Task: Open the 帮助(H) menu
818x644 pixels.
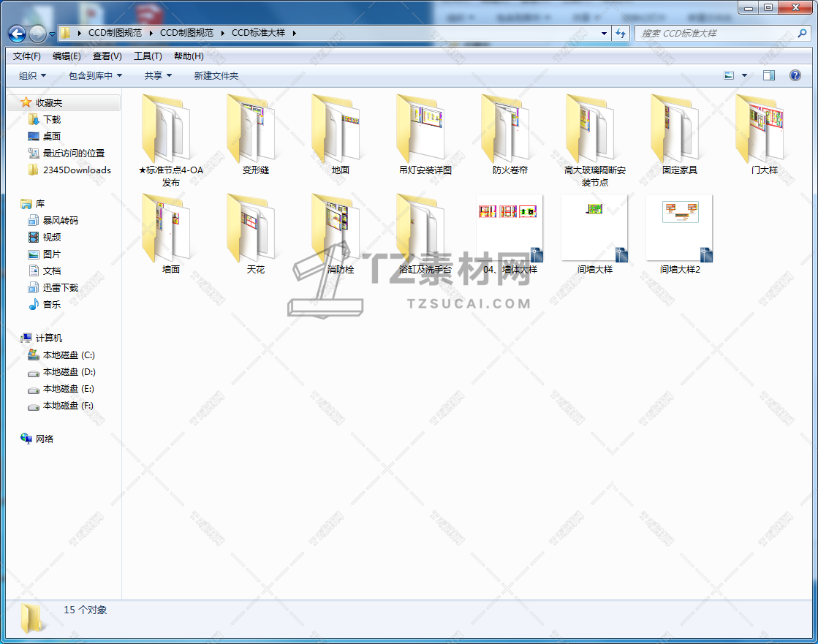Action: 189,56
